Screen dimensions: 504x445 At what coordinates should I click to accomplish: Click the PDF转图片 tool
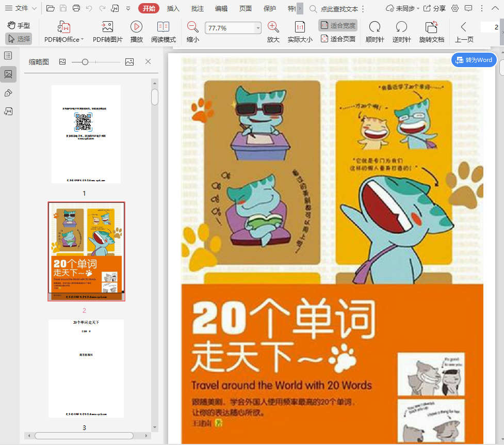coord(108,31)
